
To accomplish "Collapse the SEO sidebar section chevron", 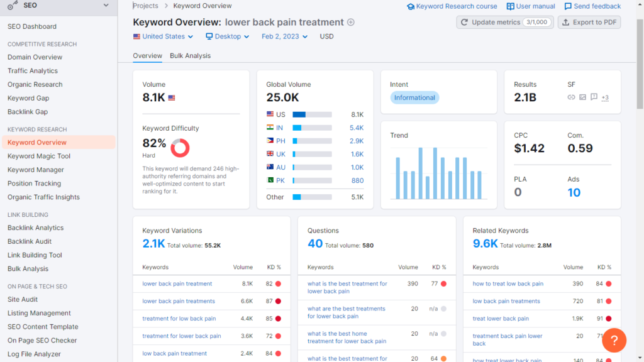I will [107, 6].
